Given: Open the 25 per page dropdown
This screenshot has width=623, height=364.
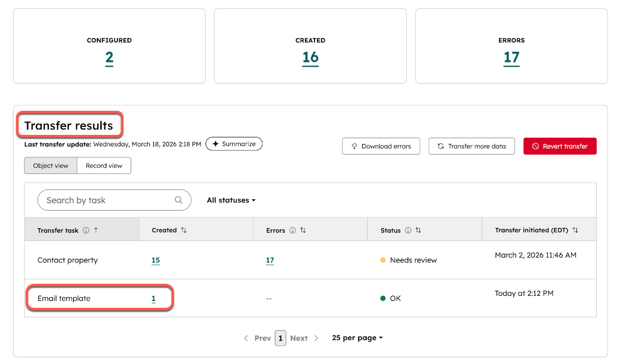Looking at the screenshot, I should tap(357, 338).
